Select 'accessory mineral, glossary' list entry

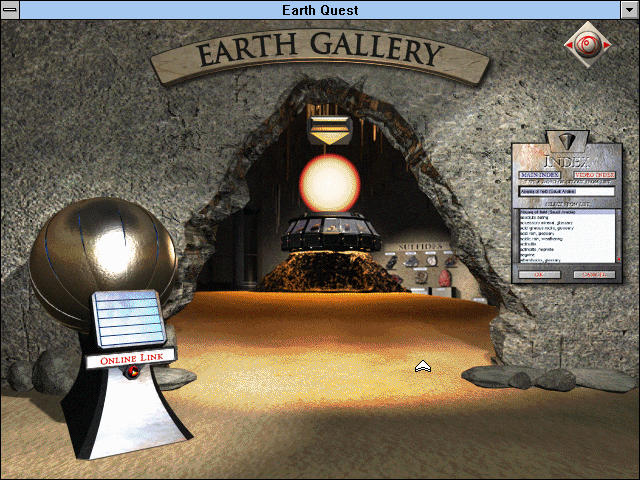pos(547,223)
